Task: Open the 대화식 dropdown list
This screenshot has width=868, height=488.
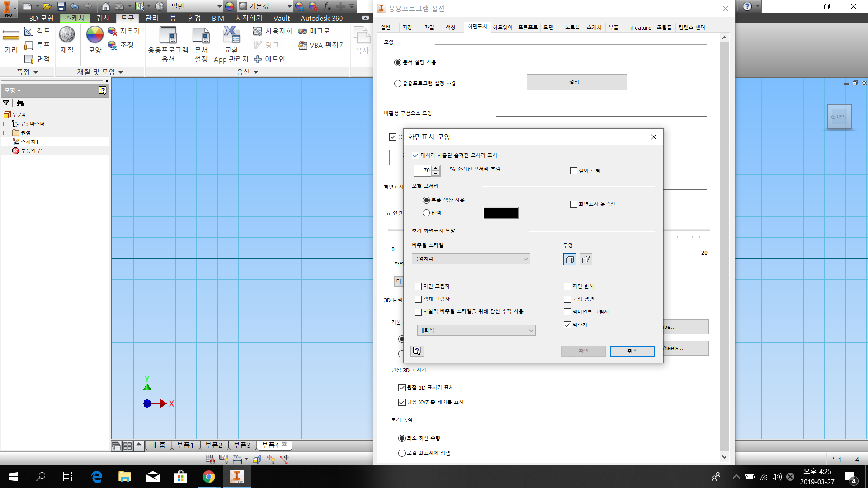Action: [x=476, y=330]
